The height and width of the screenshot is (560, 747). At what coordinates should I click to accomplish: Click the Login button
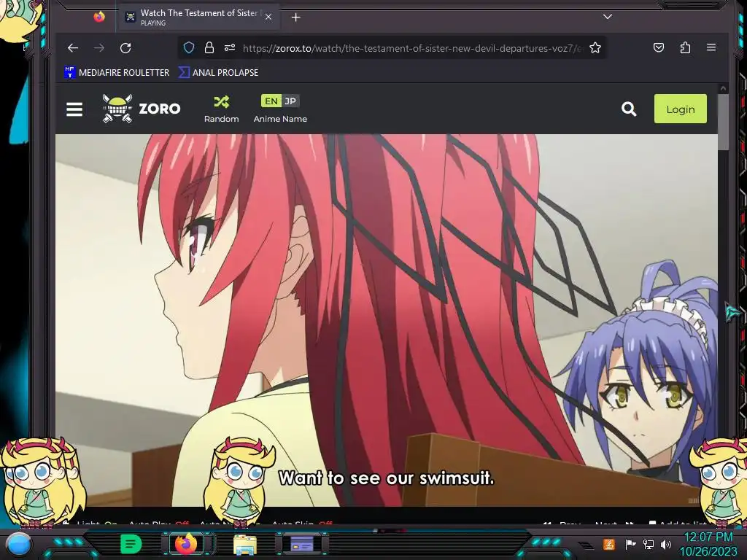point(681,109)
